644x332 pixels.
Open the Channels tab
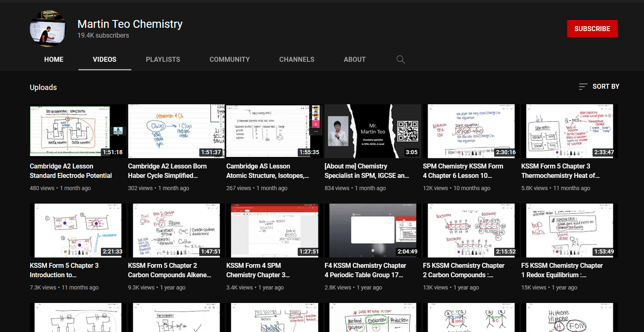pos(297,60)
